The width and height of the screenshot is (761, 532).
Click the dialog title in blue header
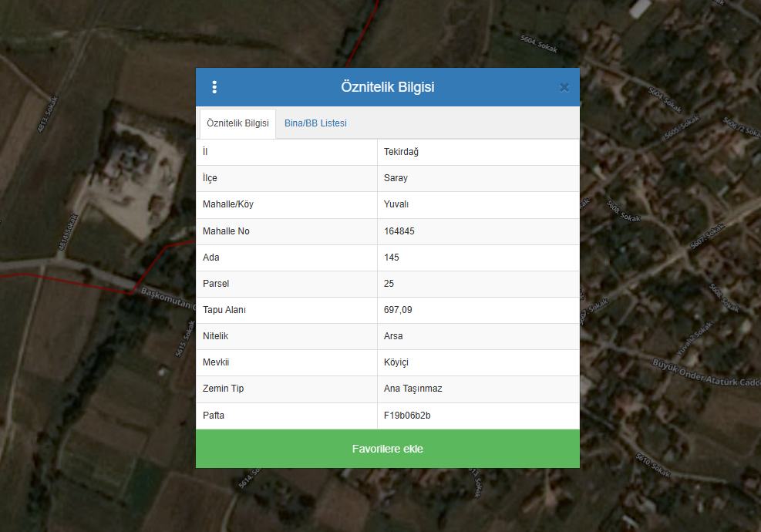(x=387, y=87)
